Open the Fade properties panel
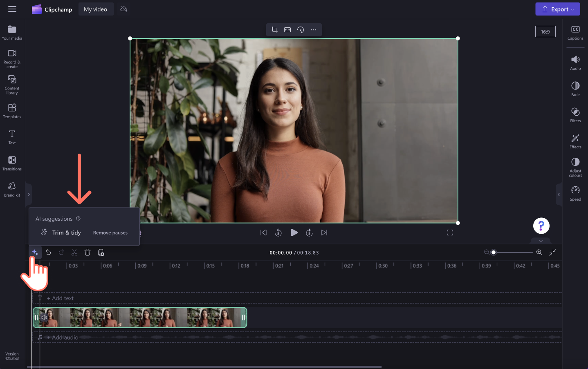The image size is (588, 369). pos(575,89)
